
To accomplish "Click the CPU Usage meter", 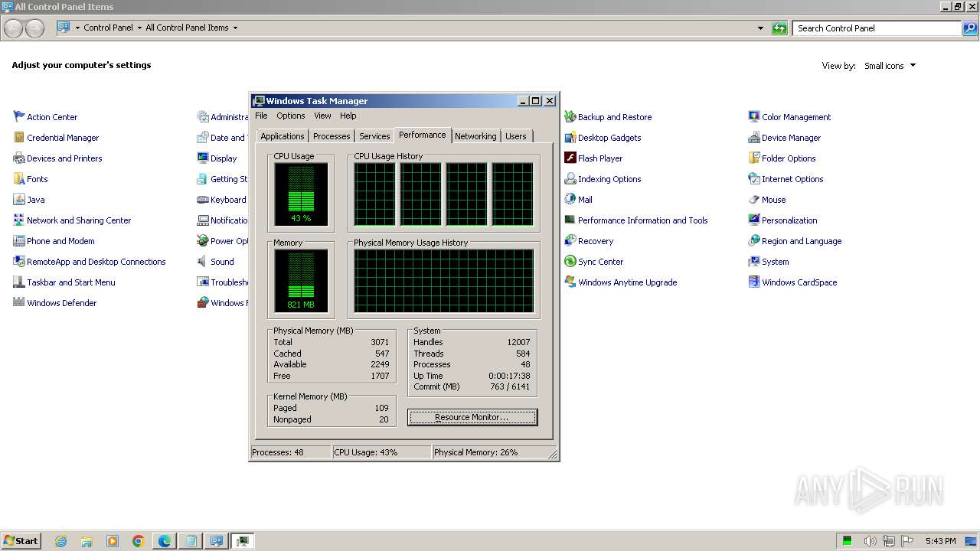I will [301, 194].
